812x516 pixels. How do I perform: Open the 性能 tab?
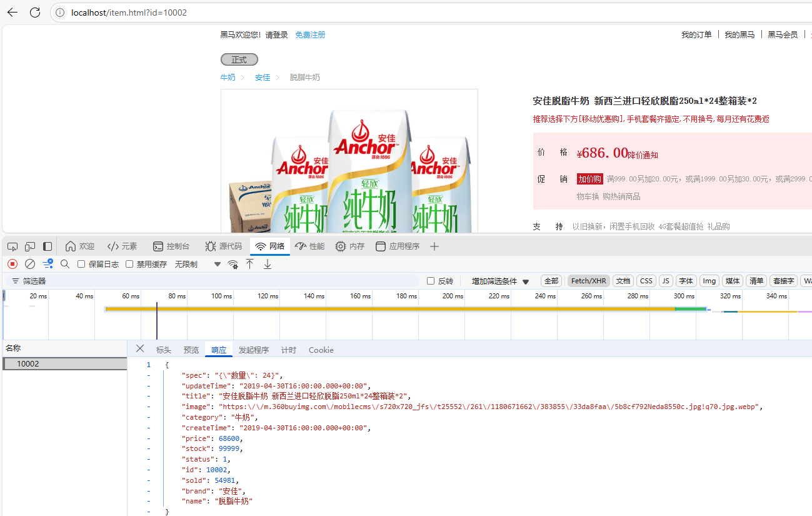click(x=310, y=246)
